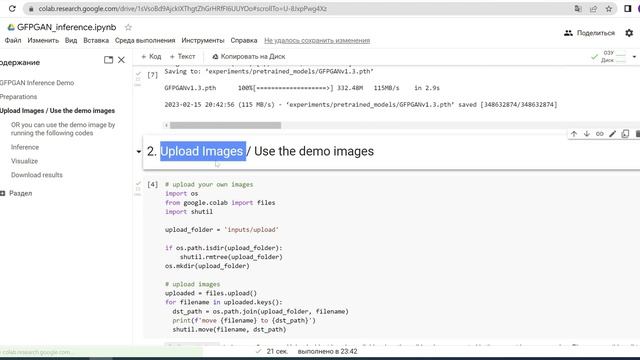
Task: Open the Инструменты menu
Action: tap(203, 40)
